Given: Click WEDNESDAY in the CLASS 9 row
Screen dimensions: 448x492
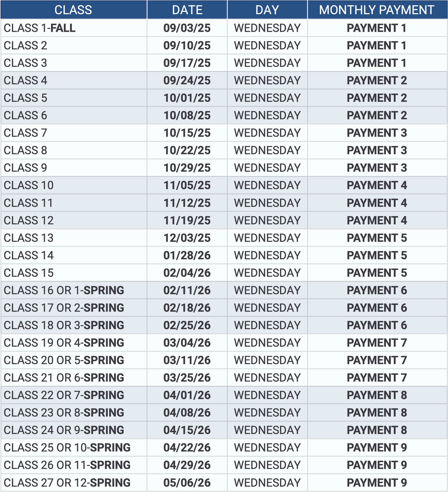Looking at the screenshot, I should 267,168.
